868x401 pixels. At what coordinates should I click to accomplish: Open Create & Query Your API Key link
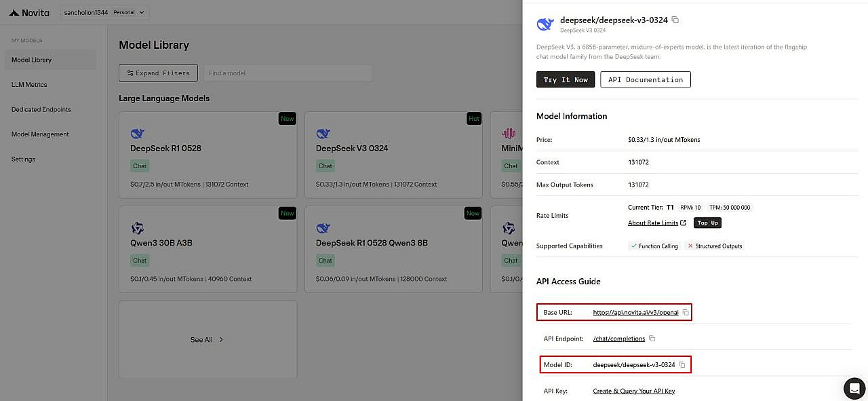[634, 391]
